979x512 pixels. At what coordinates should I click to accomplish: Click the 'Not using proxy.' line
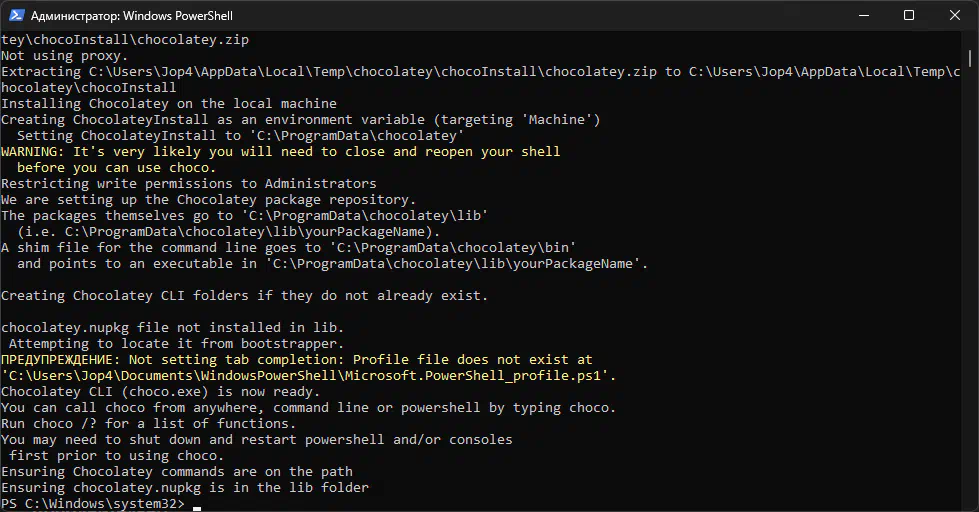click(x=64, y=56)
